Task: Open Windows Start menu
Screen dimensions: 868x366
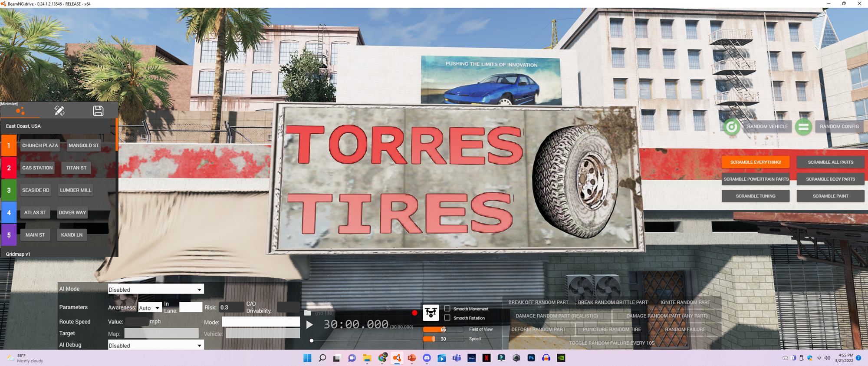Action: click(x=307, y=358)
